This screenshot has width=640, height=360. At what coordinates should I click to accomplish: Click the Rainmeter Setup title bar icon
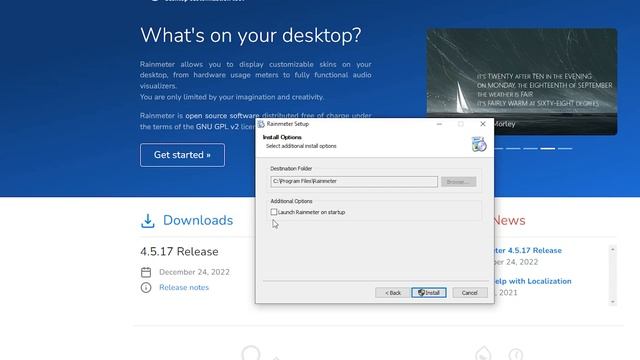(x=261, y=124)
